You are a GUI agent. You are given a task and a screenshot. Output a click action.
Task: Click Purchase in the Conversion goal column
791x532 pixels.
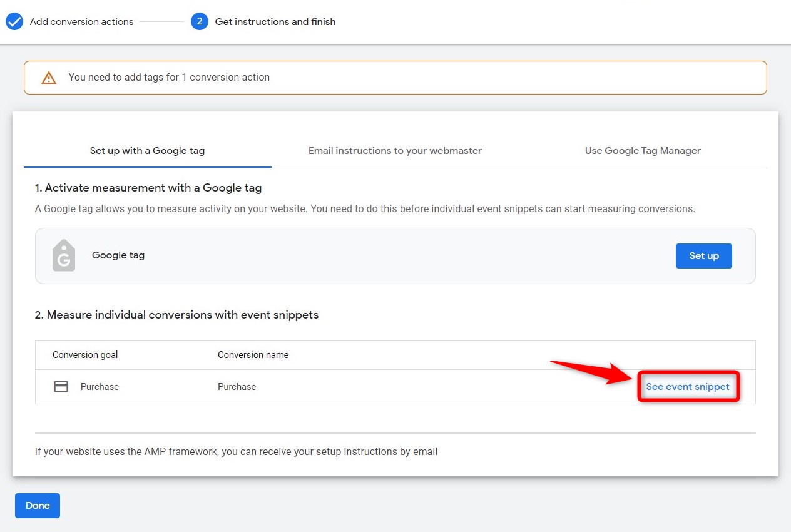pos(100,387)
